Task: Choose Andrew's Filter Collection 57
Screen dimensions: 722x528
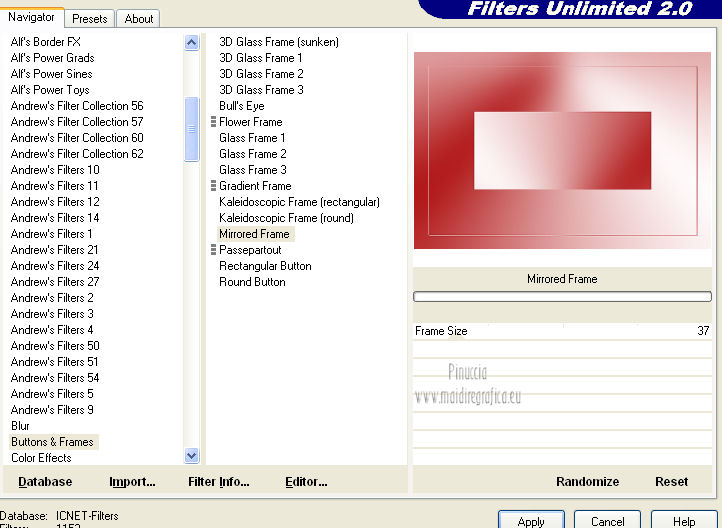Action: pos(77,122)
